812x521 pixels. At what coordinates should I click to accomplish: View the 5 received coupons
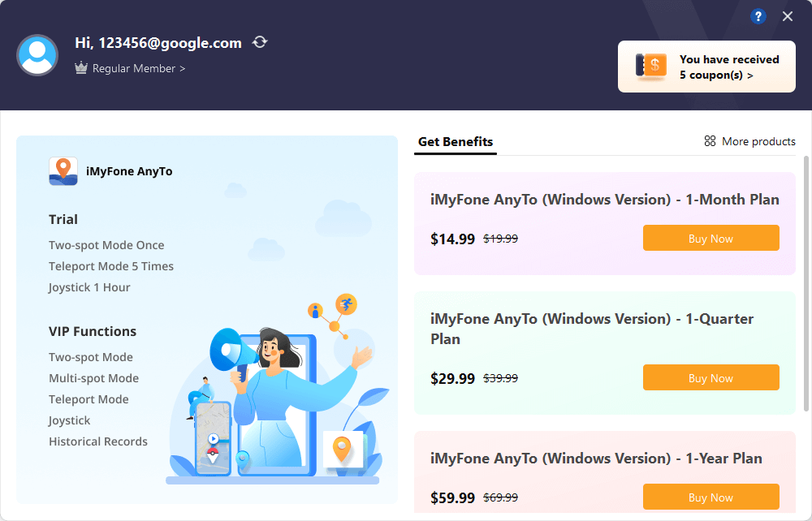706,67
